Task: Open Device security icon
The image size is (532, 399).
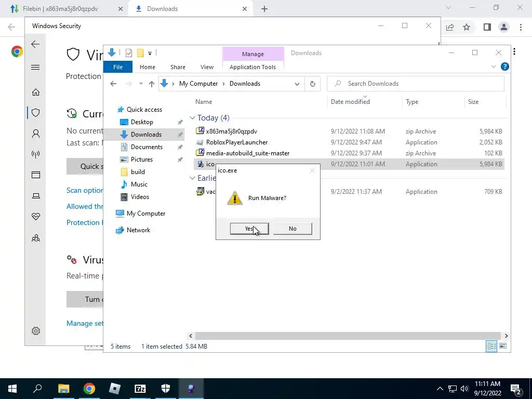Action: (36, 196)
